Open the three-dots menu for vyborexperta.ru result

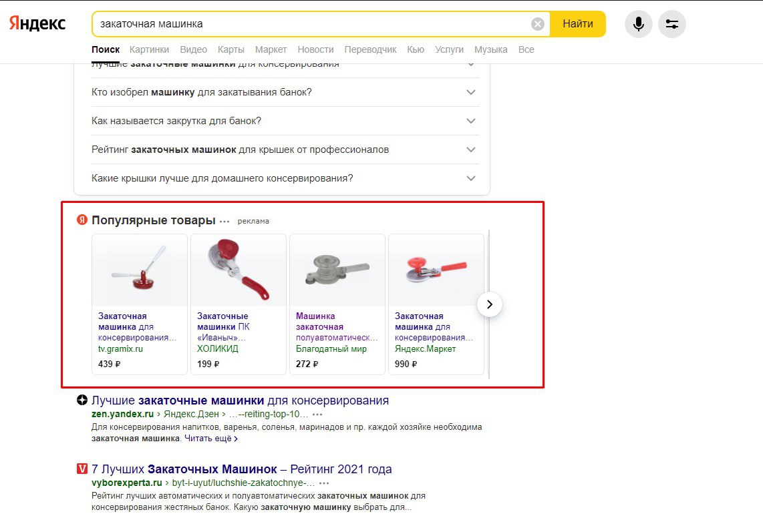point(324,483)
